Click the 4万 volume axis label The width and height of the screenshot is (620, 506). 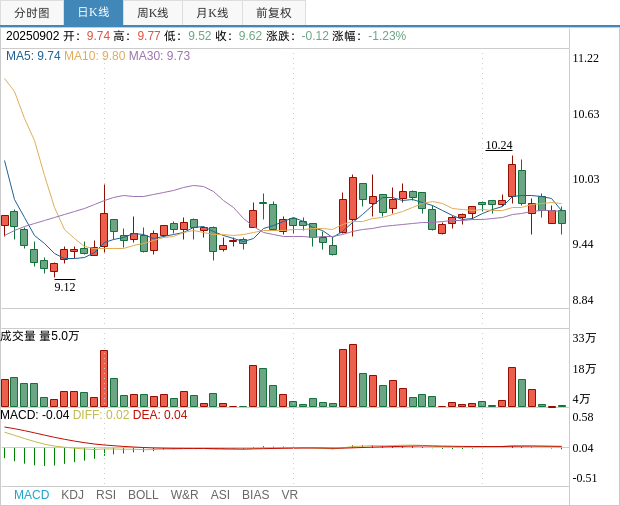click(x=581, y=399)
